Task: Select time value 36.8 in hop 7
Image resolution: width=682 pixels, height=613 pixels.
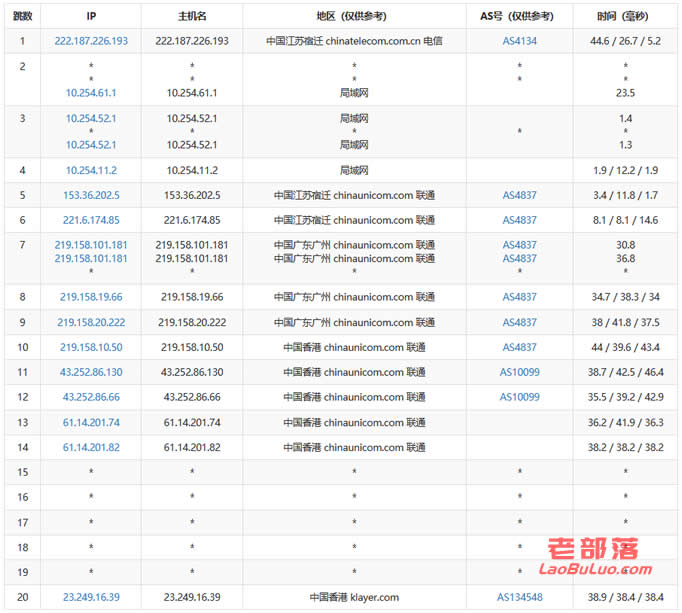Action: coord(625,258)
